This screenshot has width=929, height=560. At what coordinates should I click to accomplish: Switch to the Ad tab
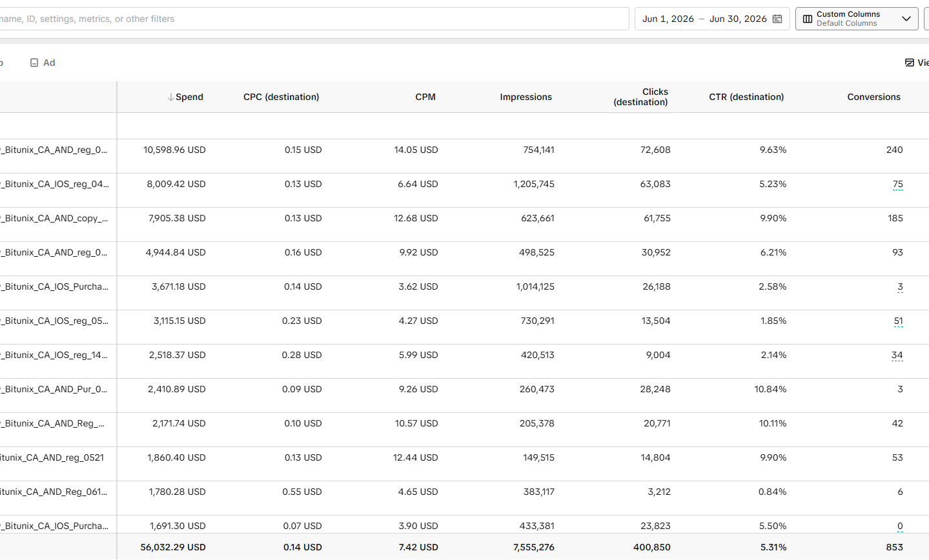tap(43, 63)
